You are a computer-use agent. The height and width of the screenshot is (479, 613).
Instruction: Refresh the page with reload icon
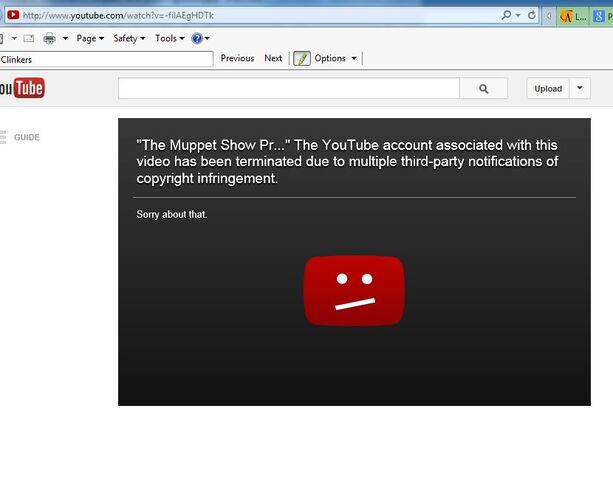pos(532,15)
